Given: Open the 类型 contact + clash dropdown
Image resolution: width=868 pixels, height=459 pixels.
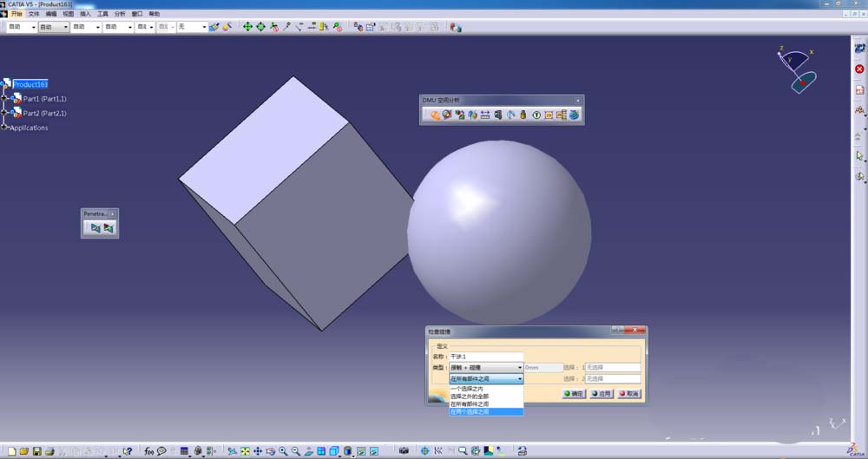Looking at the screenshot, I should [486, 367].
